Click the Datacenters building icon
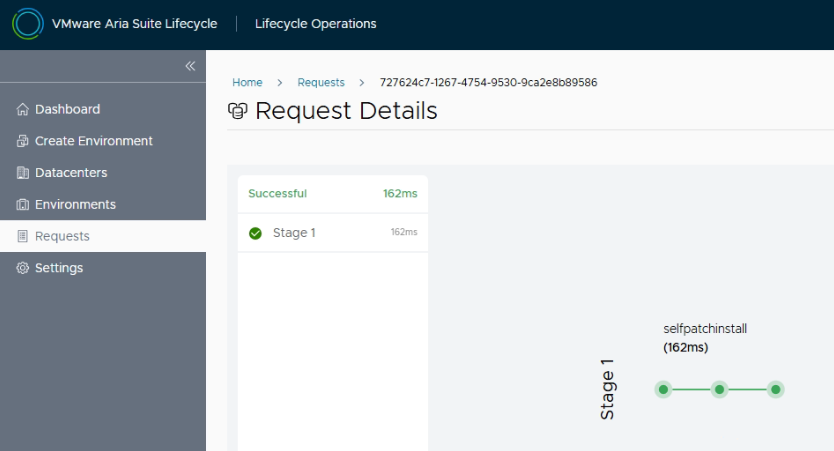 click(20, 173)
